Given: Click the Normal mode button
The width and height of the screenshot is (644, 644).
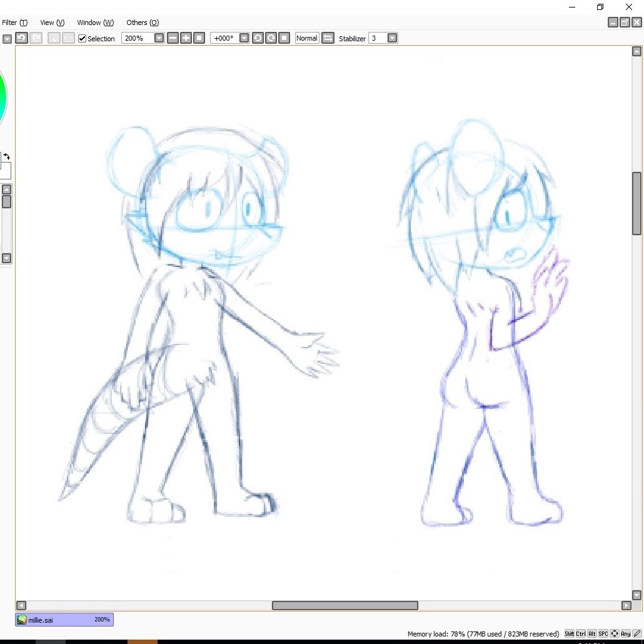Looking at the screenshot, I should (x=307, y=38).
